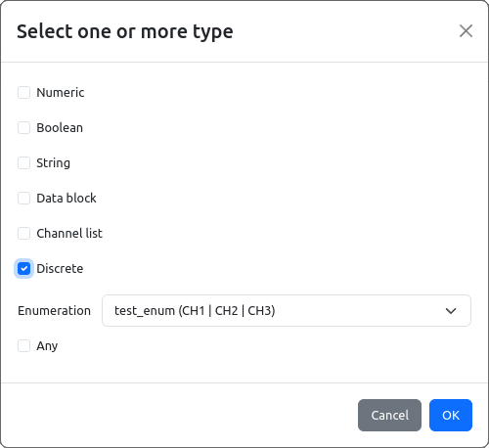Click the 'Boolean' label text
The height and width of the screenshot is (448, 489).
(60, 128)
